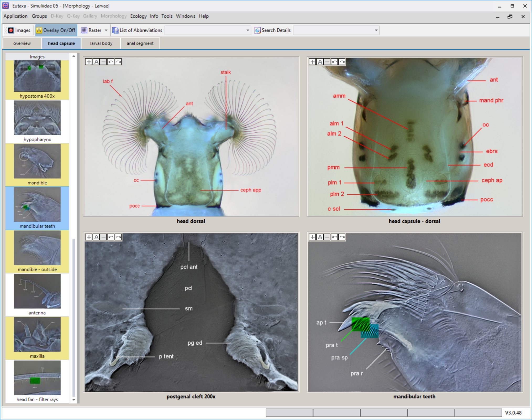
Task: Open the Images panel toolbar button
Action: [x=19, y=30]
